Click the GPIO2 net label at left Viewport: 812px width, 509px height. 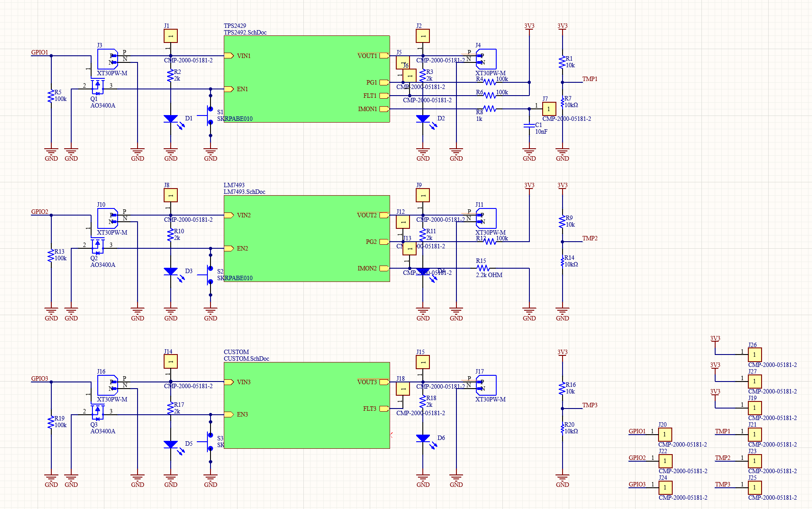point(40,212)
